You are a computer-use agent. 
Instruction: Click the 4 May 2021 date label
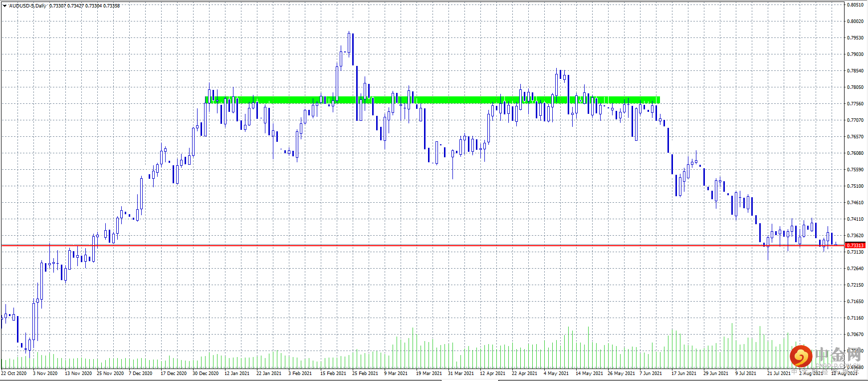tap(556, 374)
